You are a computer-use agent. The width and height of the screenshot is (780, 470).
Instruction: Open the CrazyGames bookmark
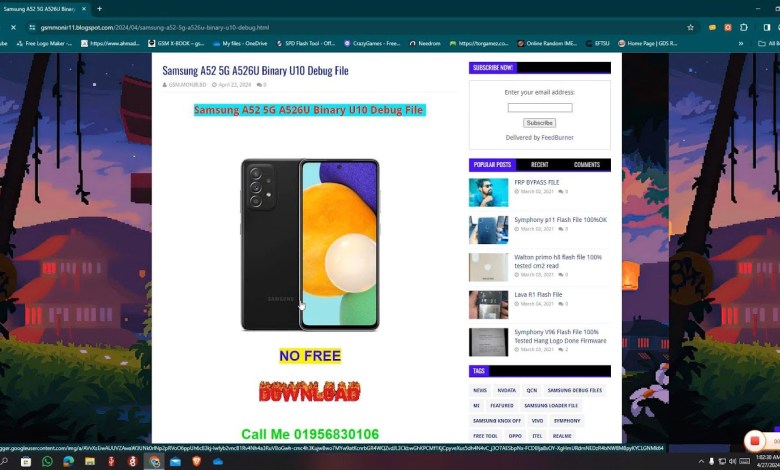point(370,43)
